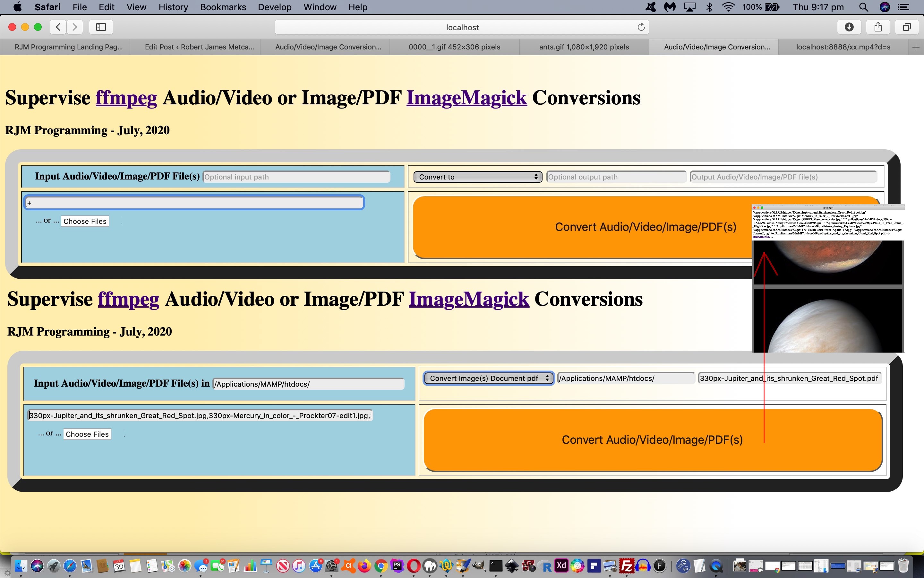
Task: Launch Adobe Xd from the dock
Action: point(561,565)
